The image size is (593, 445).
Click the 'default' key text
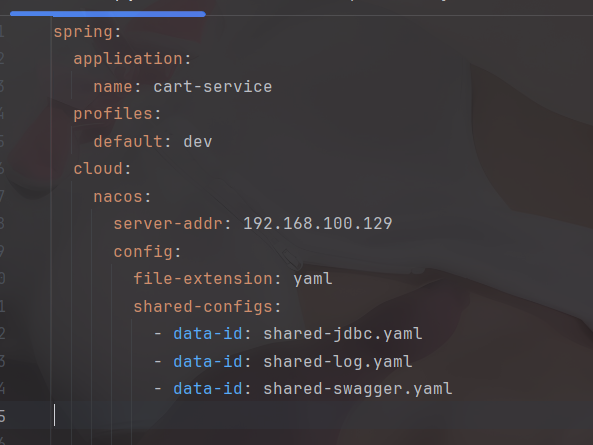pos(128,142)
